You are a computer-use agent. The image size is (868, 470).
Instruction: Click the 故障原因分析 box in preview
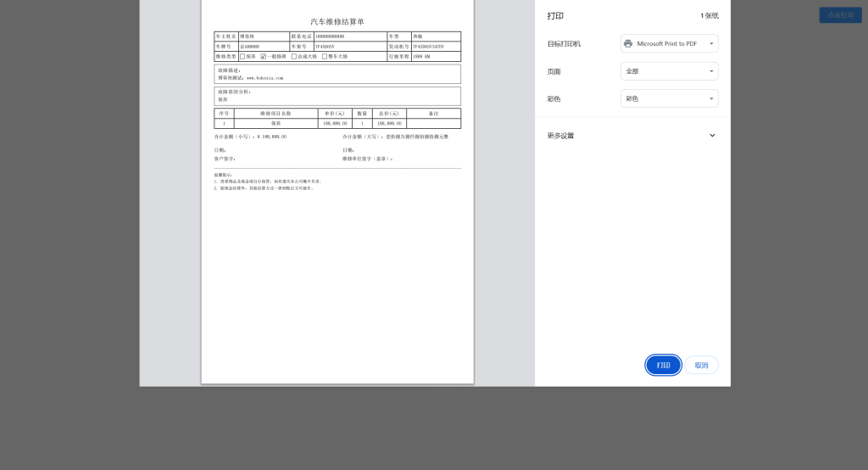337,96
